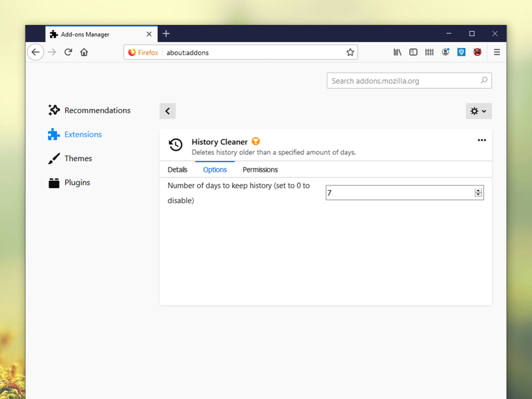Click the recommended badge next to History Cleaner
This screenshot has width=532, height=399.
(x=256, y=142)
